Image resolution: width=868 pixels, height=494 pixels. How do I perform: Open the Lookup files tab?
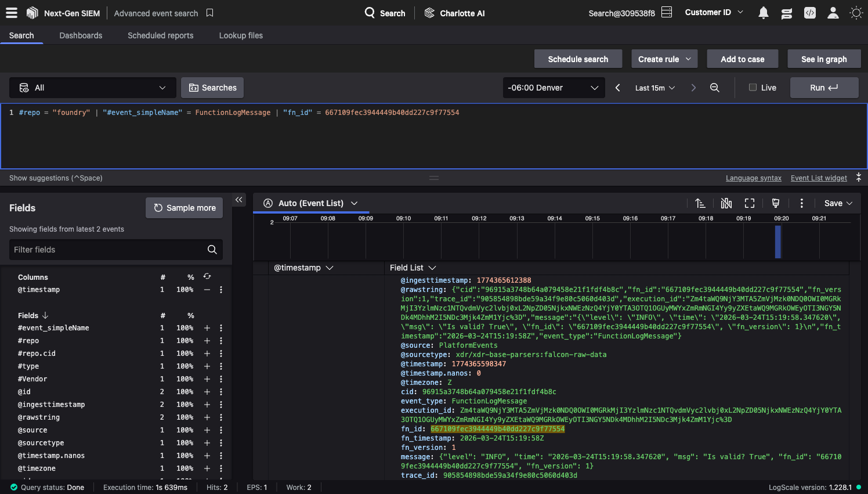pyautogui.click(x=241, y=35)
